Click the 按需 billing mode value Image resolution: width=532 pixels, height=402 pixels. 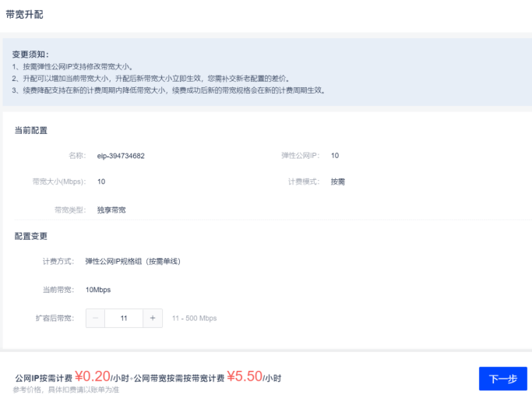338,182
